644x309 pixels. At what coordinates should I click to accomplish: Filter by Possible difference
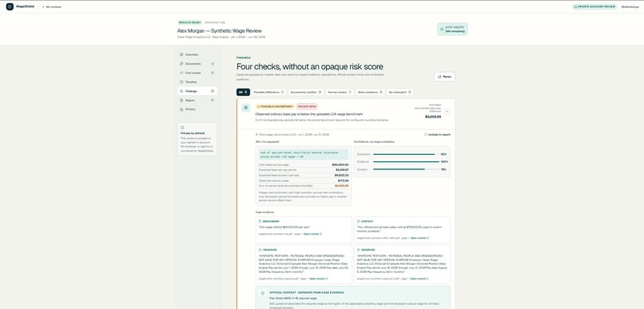[x=269, y=93]
